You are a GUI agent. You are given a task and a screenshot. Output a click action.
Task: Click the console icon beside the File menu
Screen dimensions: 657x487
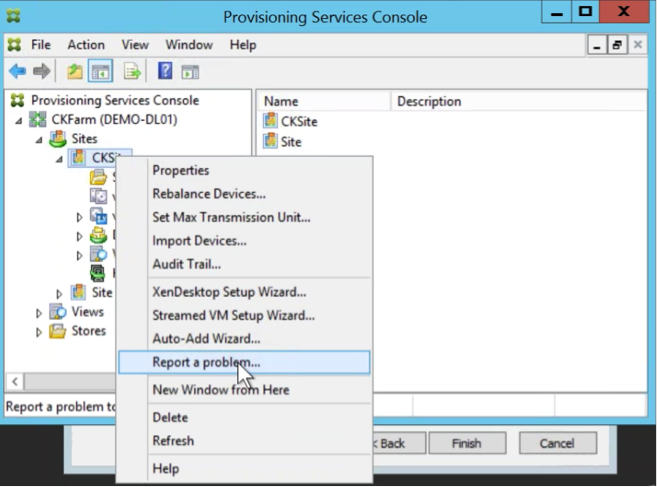click(14, 44)
